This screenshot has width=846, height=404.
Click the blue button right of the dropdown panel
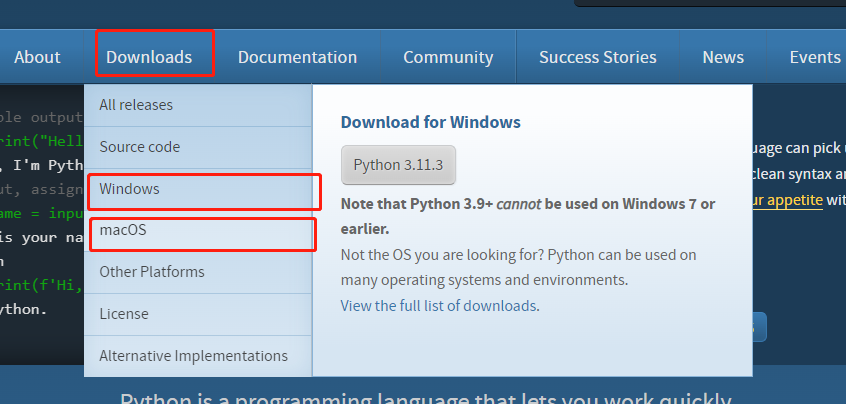point(760,327)
